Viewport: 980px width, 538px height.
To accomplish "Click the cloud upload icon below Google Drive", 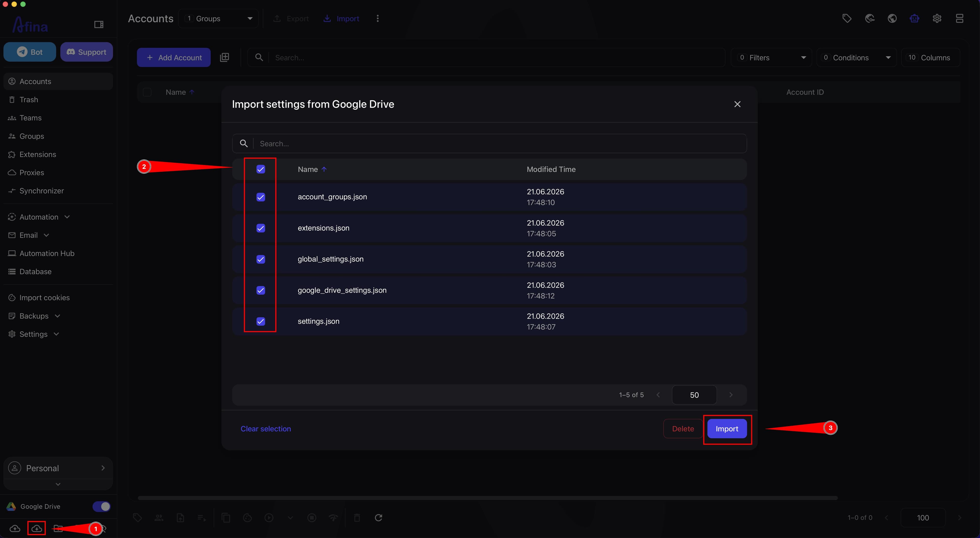I will 15,528.
